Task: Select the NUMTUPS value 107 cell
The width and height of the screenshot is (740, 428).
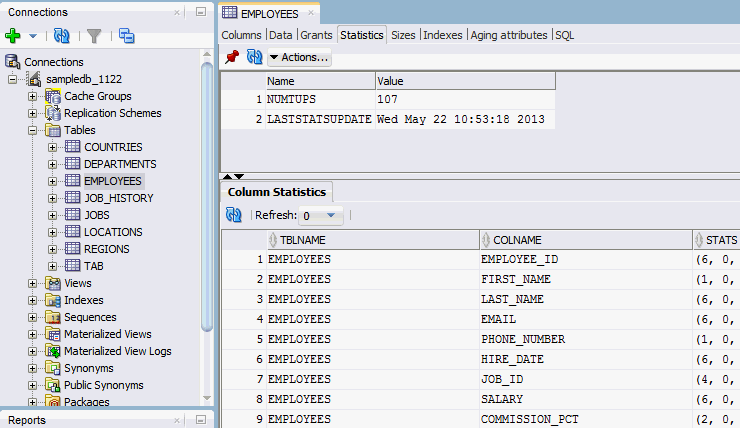Action: (x=465, y=100)
